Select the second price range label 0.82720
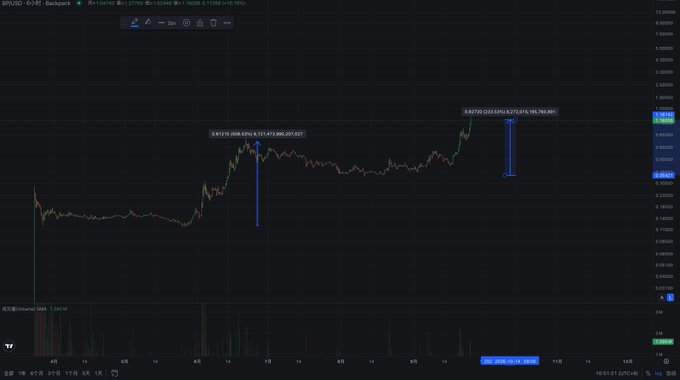The height and width of the screenshot is (380, 680). point(510,112)
